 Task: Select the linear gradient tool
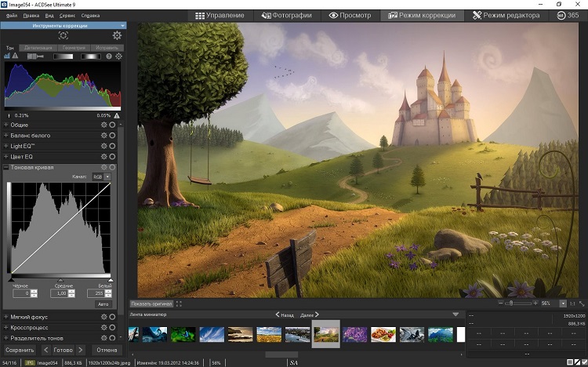coord(63,56)
